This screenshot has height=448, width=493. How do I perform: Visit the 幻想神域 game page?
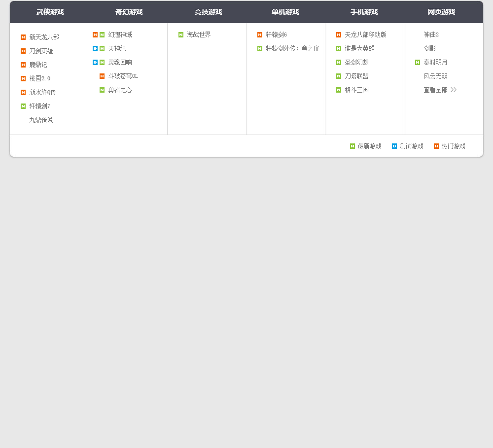(x=120, y=34)
